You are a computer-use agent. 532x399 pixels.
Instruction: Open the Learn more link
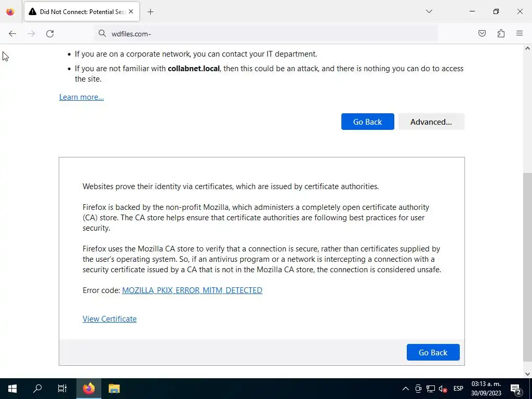tap(82, 97)
